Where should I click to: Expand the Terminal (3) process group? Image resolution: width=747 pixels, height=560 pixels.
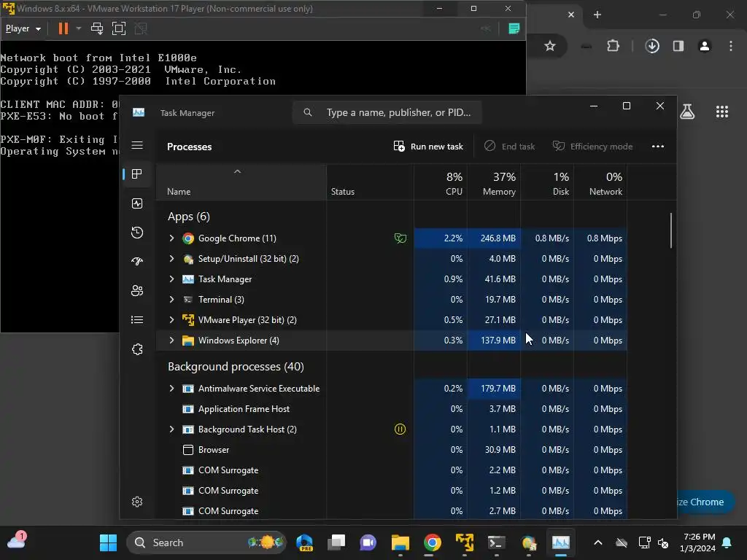click(x=171, y=300)
